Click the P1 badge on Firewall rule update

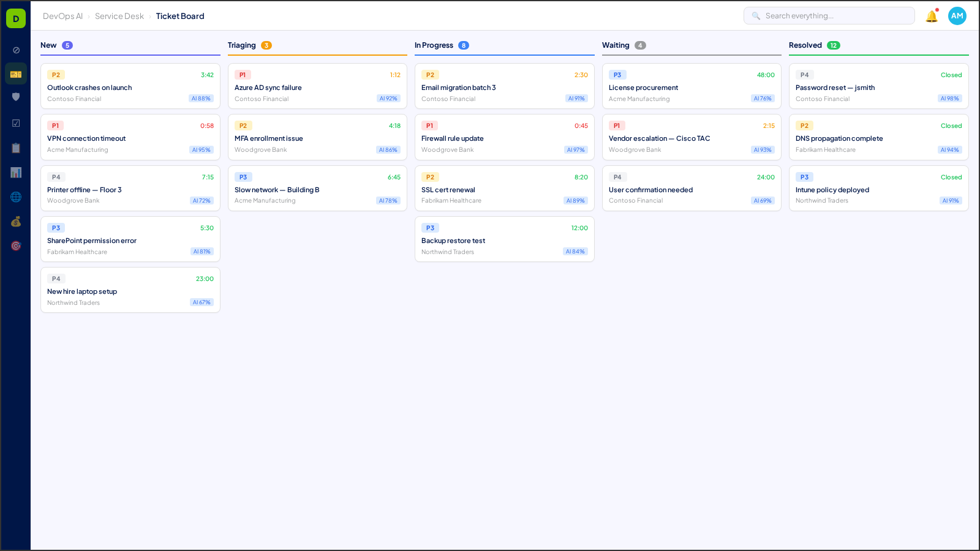[x=429, y=126]
